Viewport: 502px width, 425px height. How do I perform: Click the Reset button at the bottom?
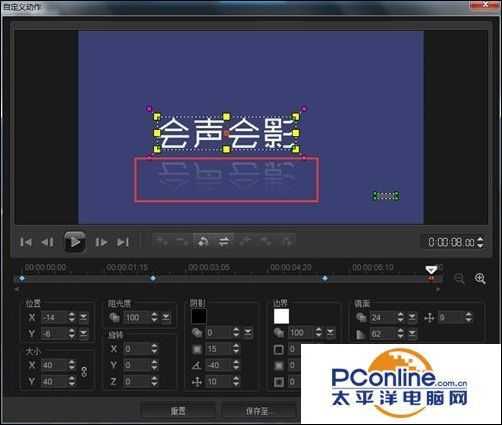(178, 411)
